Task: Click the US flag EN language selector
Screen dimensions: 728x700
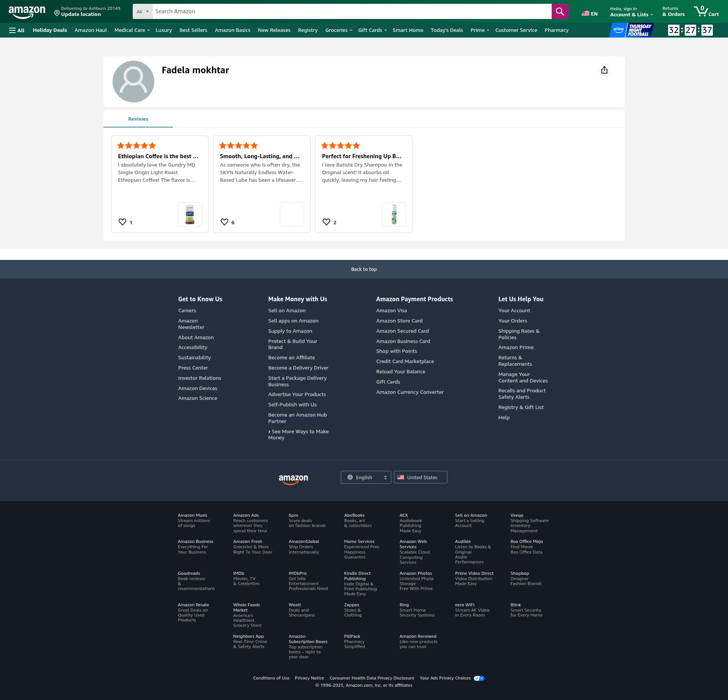Action: 590,14
